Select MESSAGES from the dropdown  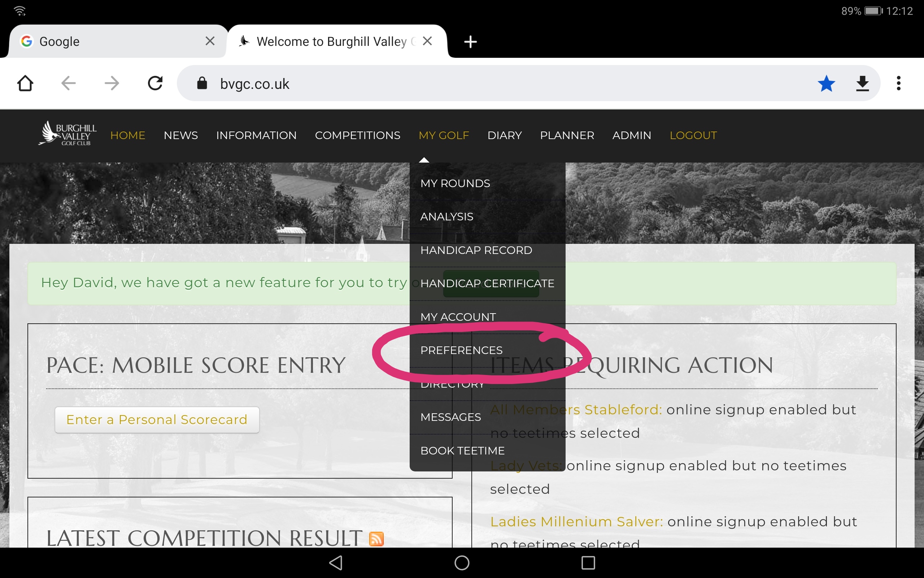click(487, 417)
